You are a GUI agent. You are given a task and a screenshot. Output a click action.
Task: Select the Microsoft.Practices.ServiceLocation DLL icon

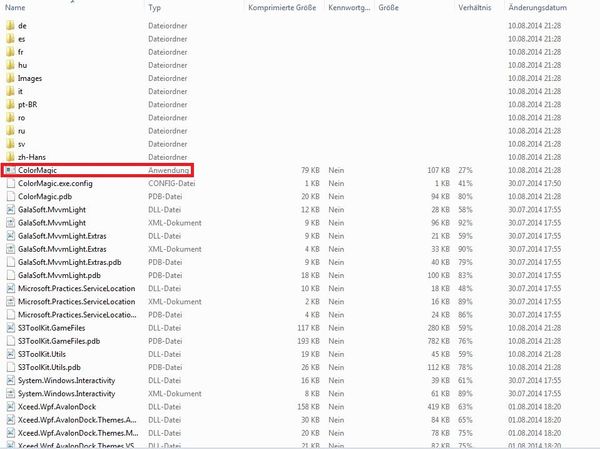pos(11,288)
